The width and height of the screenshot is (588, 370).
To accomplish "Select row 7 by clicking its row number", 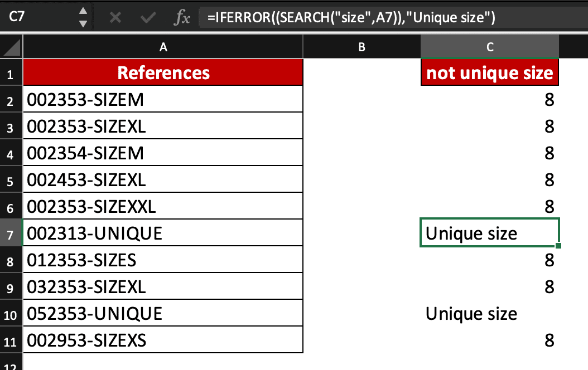I will [11, 232].
